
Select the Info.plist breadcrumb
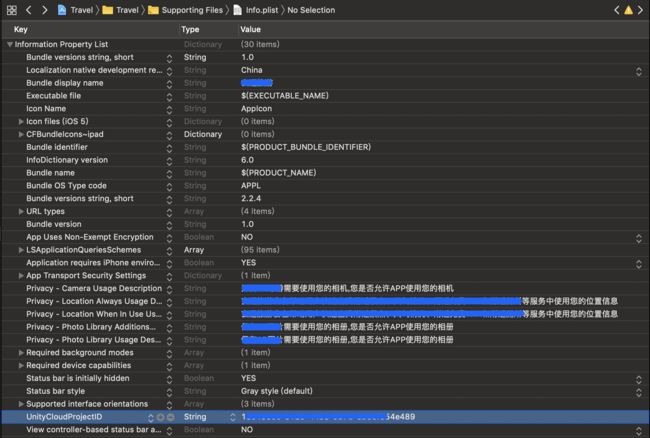click(256, 10)
